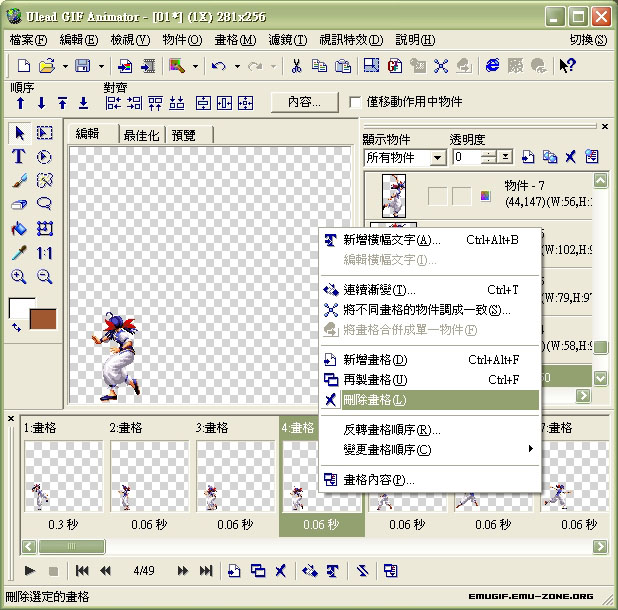The image size is (618, 610).
Task: Click the Undo arrow icon
Action: [218, 65]
